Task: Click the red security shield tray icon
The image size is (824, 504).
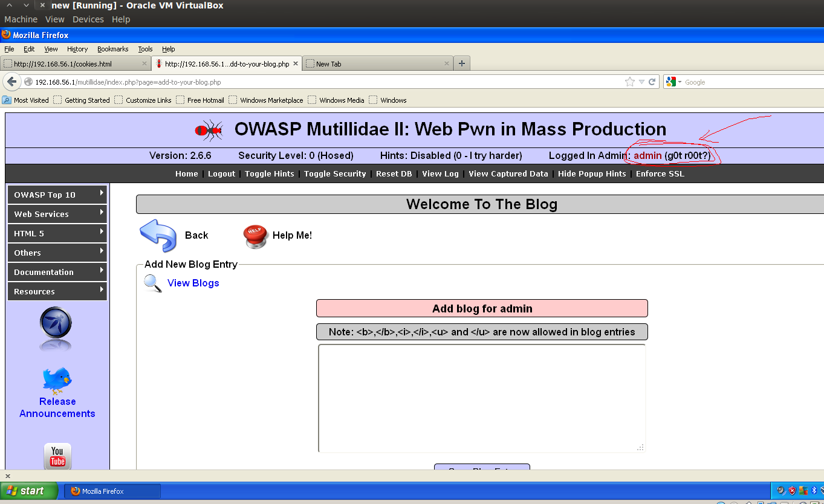Action: coord(792,490)
